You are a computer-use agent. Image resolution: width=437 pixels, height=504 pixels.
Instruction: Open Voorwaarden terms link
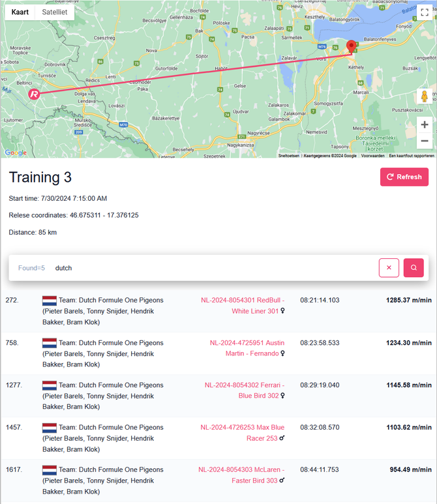click(372, 156)
